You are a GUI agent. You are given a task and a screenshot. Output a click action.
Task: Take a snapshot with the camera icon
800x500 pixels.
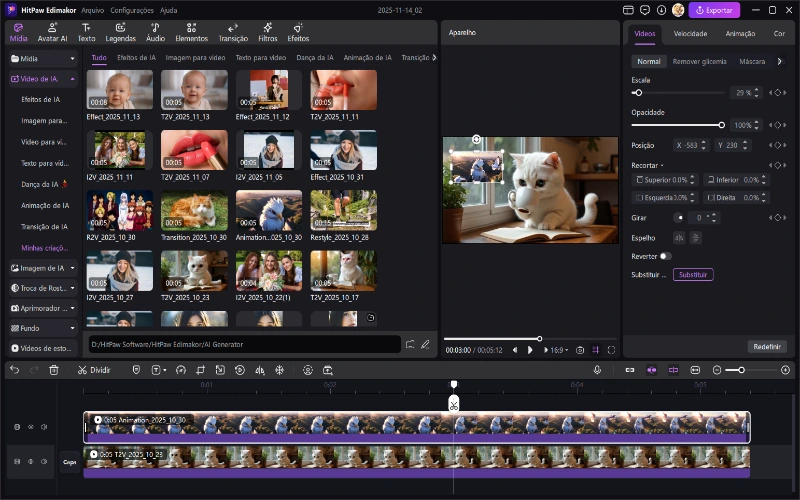(580, 351)
